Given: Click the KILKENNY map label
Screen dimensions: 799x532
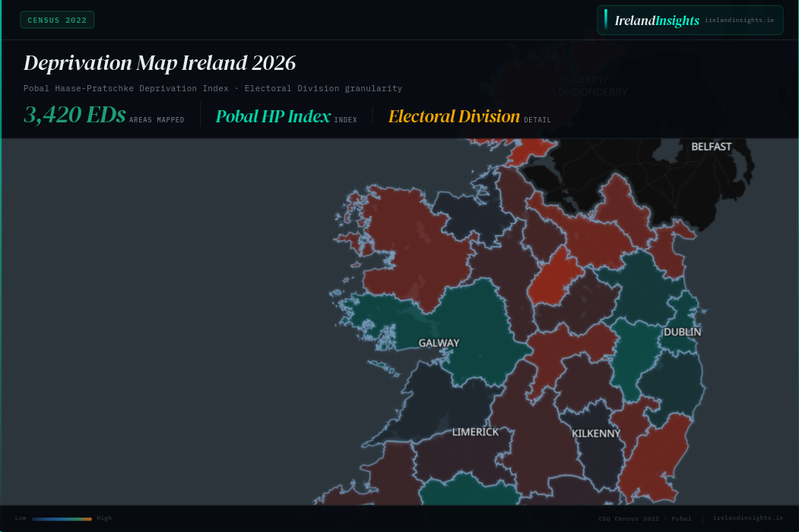Looking at the screenshot, I should click(596, 434).
